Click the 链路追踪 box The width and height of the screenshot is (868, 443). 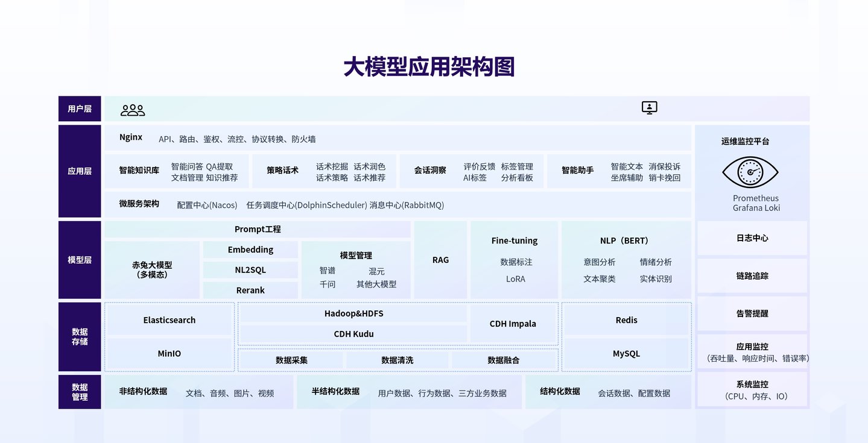coord(752,275)
